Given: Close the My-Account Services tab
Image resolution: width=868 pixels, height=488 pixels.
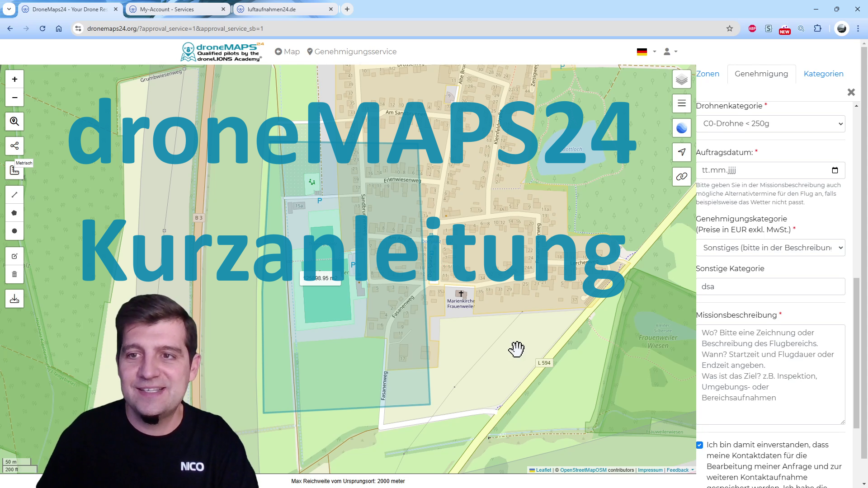Looking at the screenshot, I should click(223, 9).
